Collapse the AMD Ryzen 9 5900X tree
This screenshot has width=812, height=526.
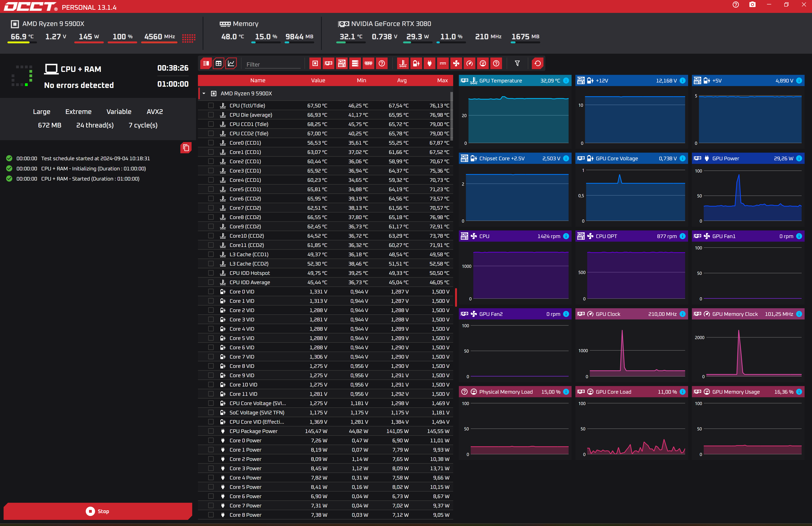click(x=204, y=93)
